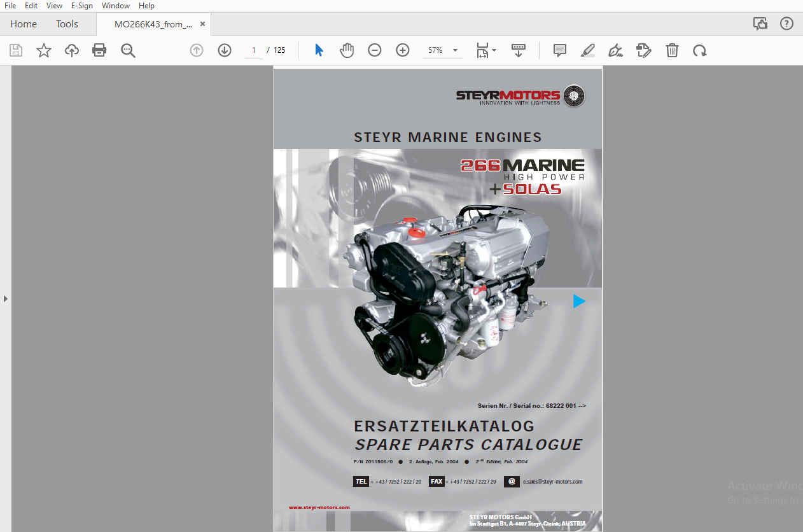Image resolution: width=803 pixels, height=532 pixels.
Task: Go to next page arrow
Action: [225, 50]
